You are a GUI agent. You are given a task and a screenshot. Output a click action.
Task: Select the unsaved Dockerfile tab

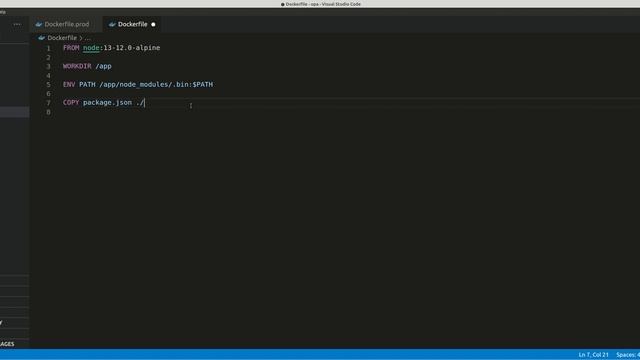point(131,24)
